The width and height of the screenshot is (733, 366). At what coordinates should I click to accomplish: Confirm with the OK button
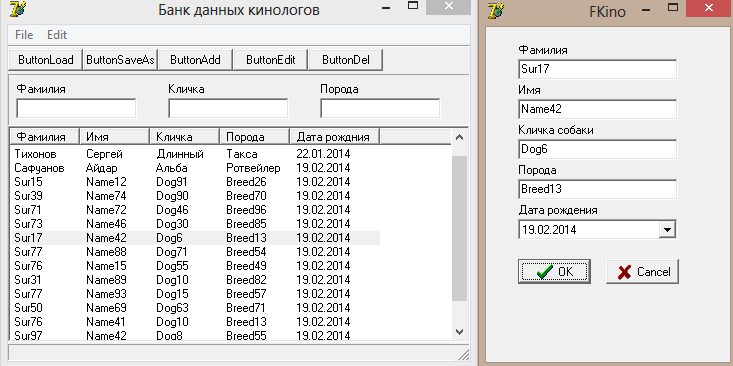pyautogui.click(x=554, y=272)
